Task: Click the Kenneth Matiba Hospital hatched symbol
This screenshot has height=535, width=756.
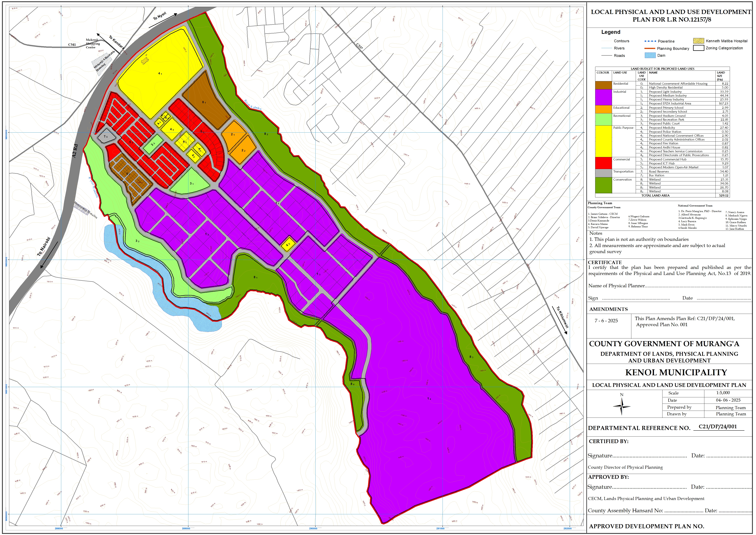Action: pyautogui.click(x=698, y=41)
